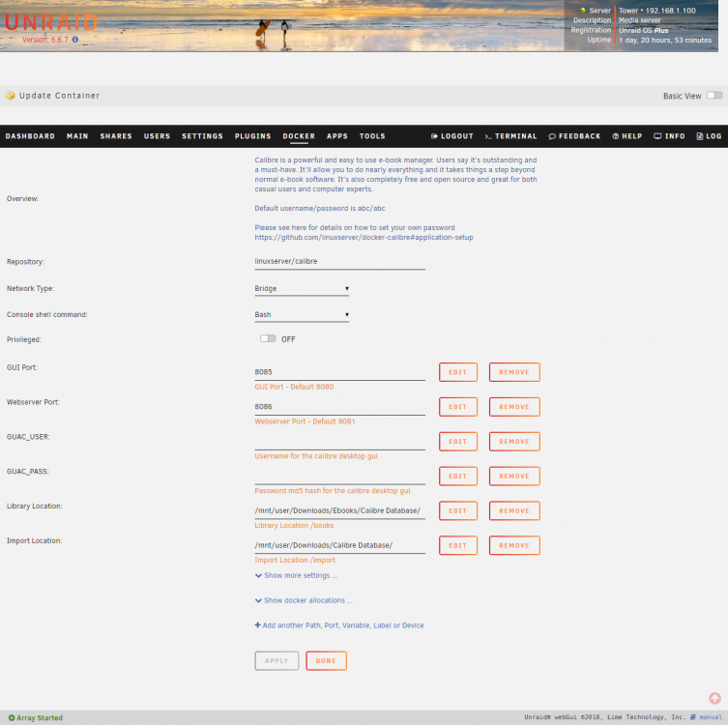Open the docker-calibre GitHub setup link
The width and height of the screenshot is (728, 725).
point(364,238)
